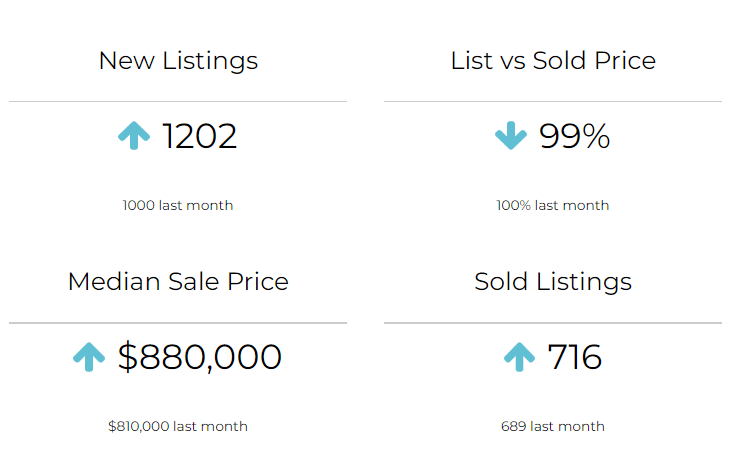Click the divider line under Sold Listings
732x462 pixels.
(x=553, y=323)
